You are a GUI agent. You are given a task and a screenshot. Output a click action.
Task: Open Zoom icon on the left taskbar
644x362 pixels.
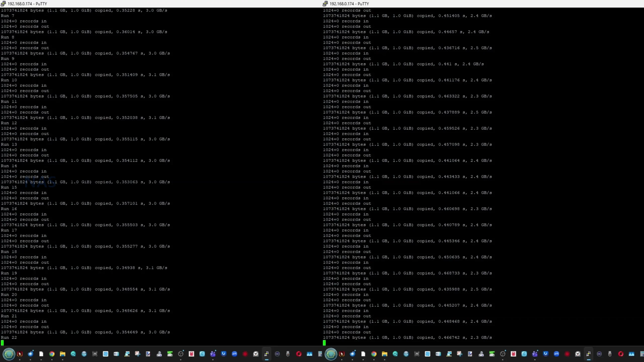click(x=234, y=354)
